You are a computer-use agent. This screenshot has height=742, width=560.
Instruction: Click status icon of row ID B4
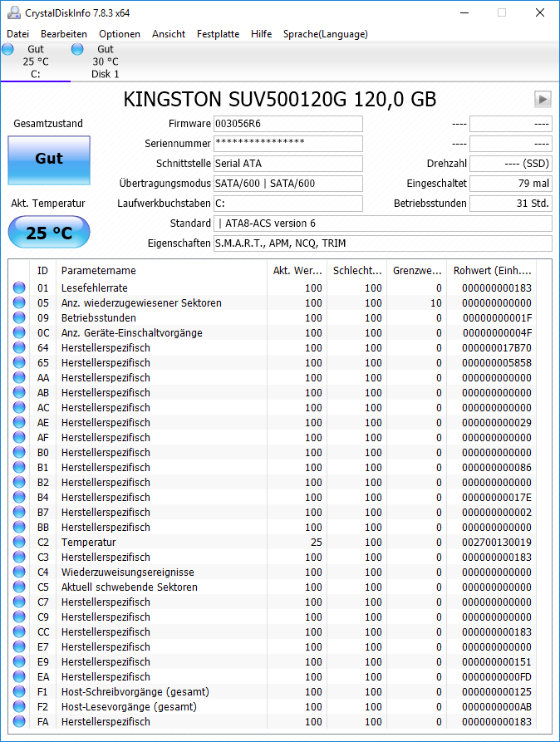pos(19,497)
